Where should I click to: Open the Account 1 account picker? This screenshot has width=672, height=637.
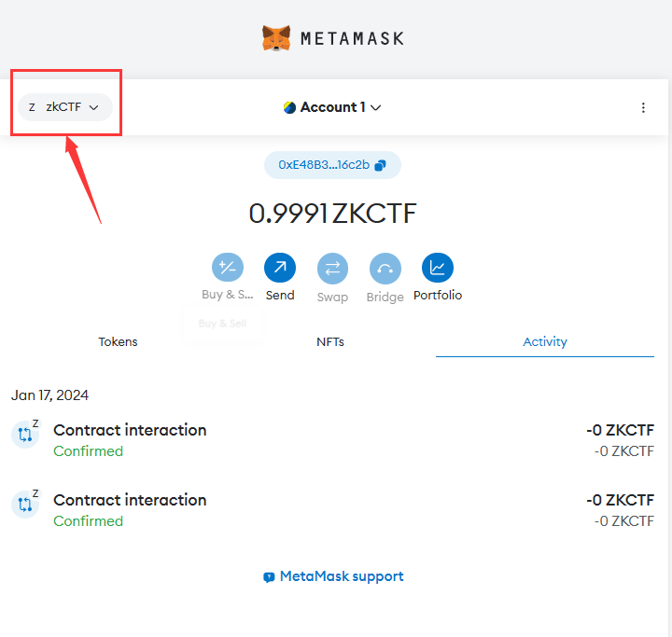point(332,107)
